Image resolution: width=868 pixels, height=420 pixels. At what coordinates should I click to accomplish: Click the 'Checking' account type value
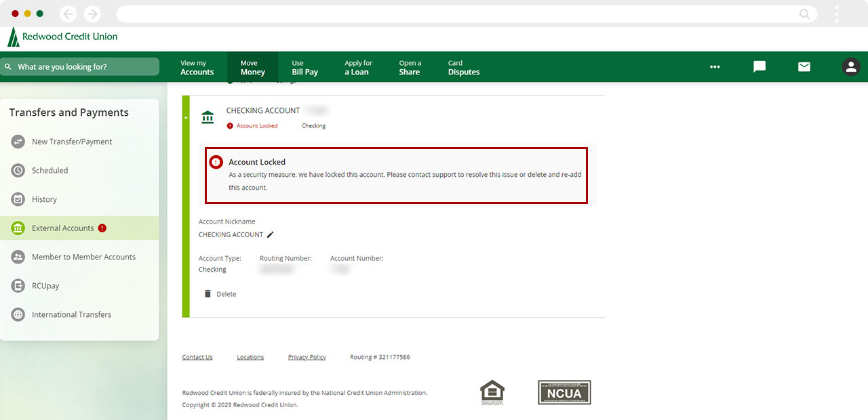[x=212, y=270]
